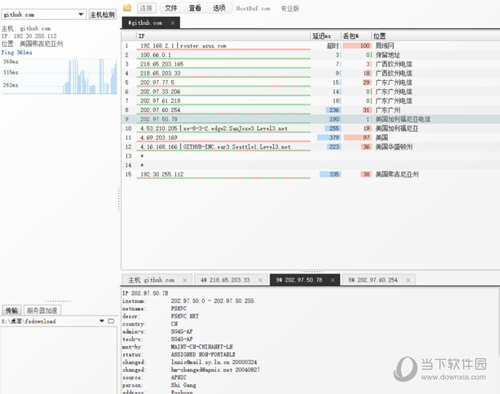Open the 选项 menu

click(219, 8)
